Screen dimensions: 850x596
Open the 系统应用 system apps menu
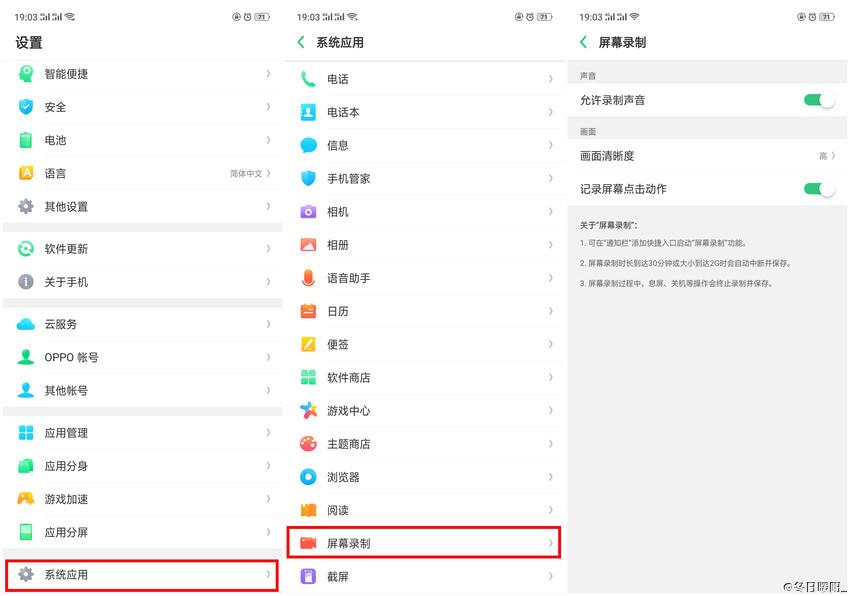tap(140, 575)
